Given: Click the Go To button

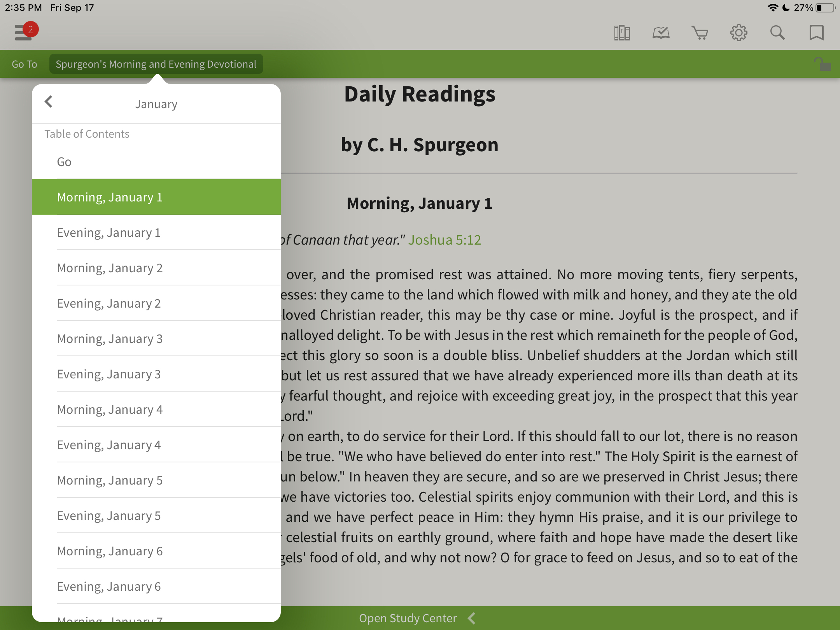Looking at the screenshot, I should click(x=24, y=64).
